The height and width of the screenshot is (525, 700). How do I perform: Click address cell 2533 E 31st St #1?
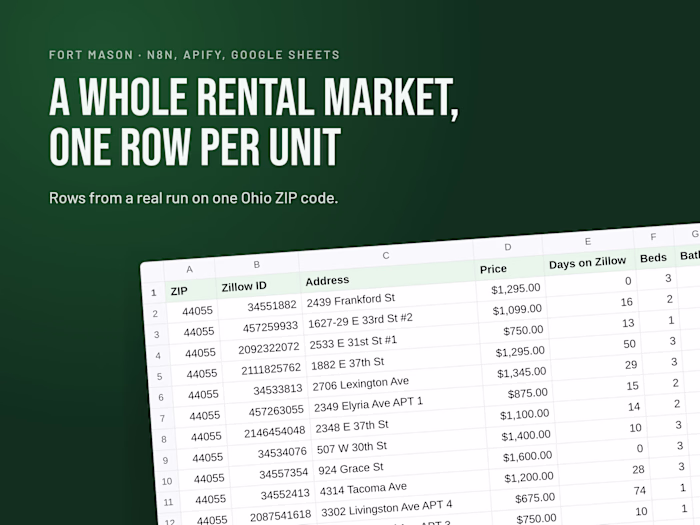coord(392,340)
